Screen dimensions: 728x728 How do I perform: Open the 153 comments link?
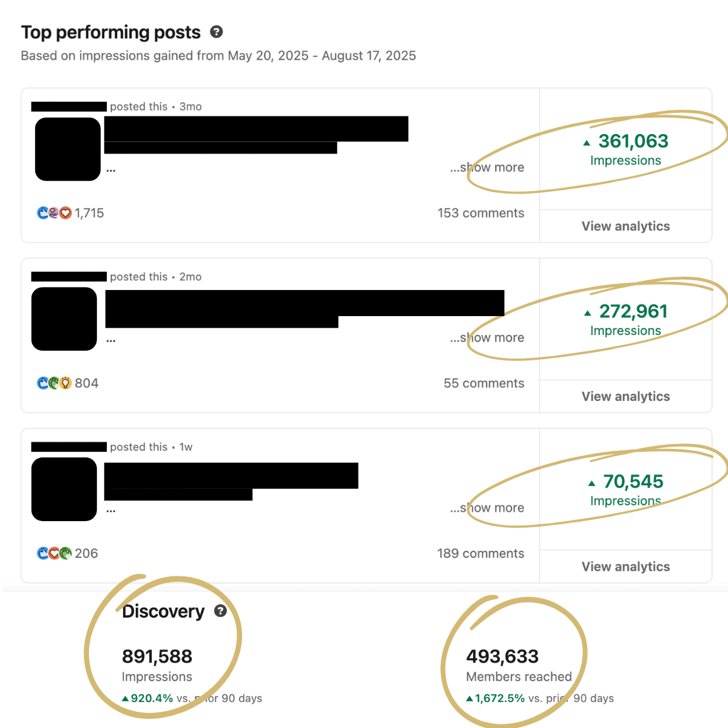[480, 213]
